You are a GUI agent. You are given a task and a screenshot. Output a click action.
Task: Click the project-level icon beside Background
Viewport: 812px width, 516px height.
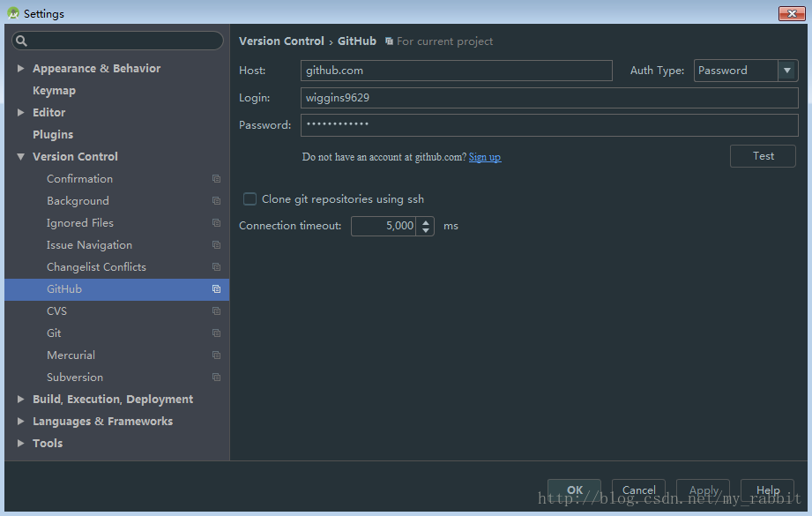coord(217,201)
